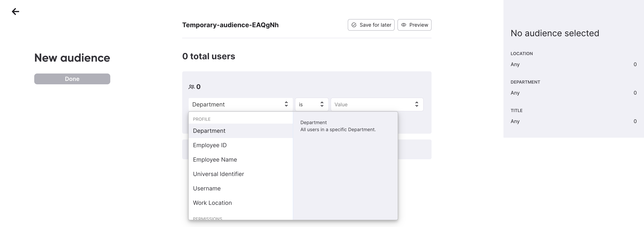This screenshot has height=227, width=644.
Task: Click the LOCATION label in side panel
Action: pos(521,54)
